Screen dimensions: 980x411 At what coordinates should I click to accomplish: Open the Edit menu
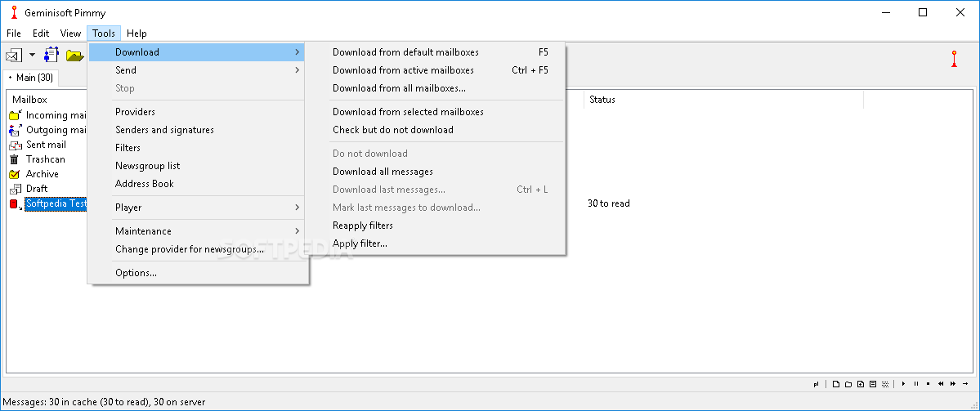click(41, 34)
